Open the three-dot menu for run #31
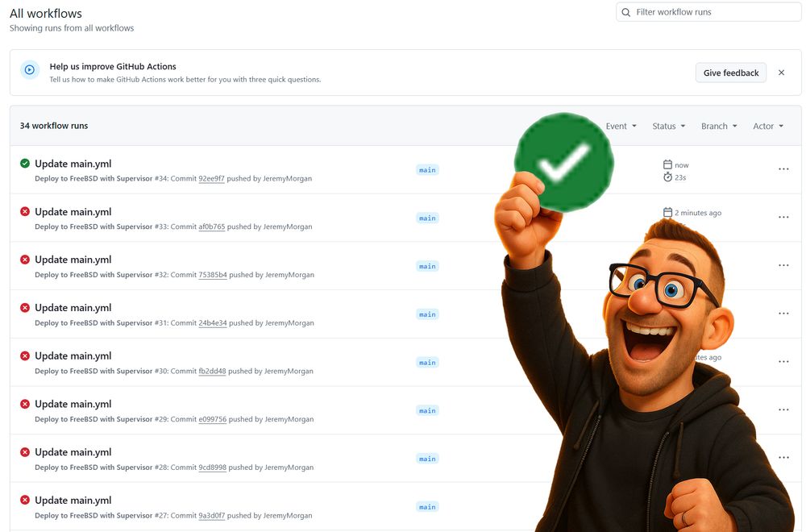 (x=783, y=314)
